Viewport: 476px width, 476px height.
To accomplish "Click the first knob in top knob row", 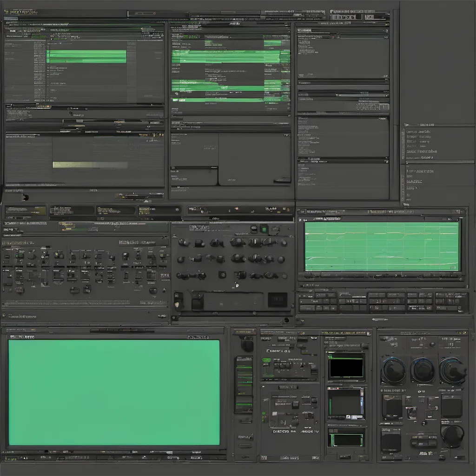I will (x=183, y=242).
